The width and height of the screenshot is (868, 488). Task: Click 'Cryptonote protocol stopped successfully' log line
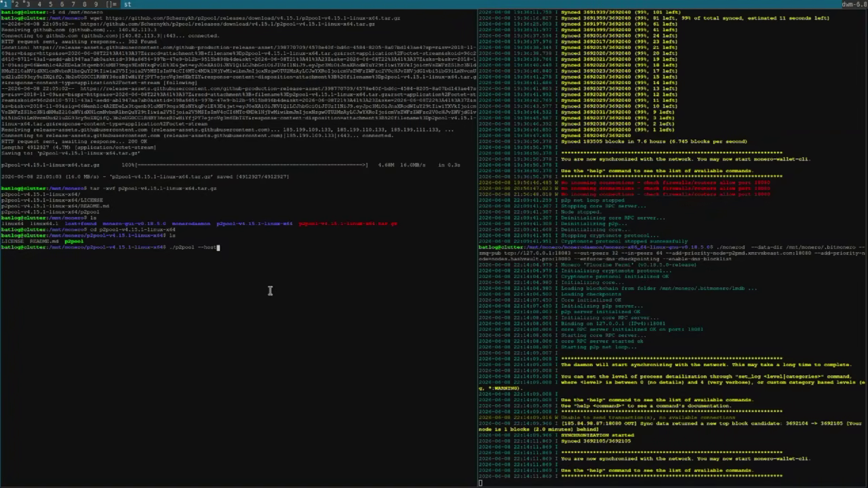(583, 241)
